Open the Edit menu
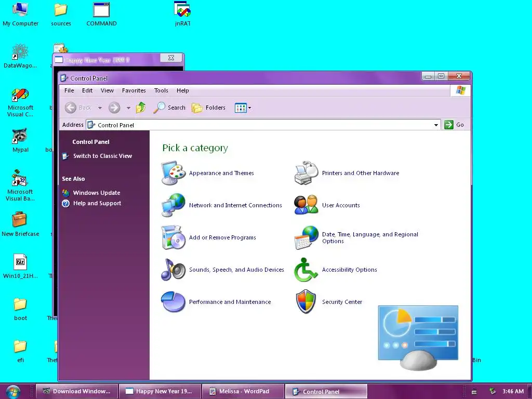 [x=87, y=90]
